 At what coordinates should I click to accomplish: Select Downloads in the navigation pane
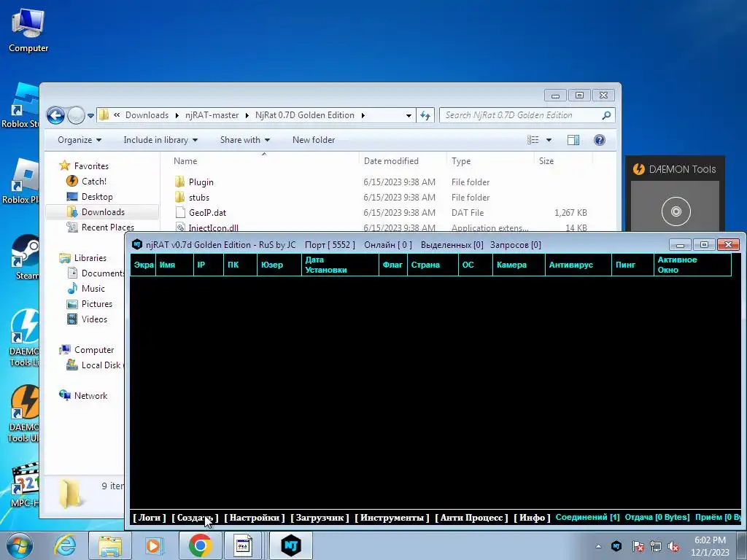click(102, 212)
